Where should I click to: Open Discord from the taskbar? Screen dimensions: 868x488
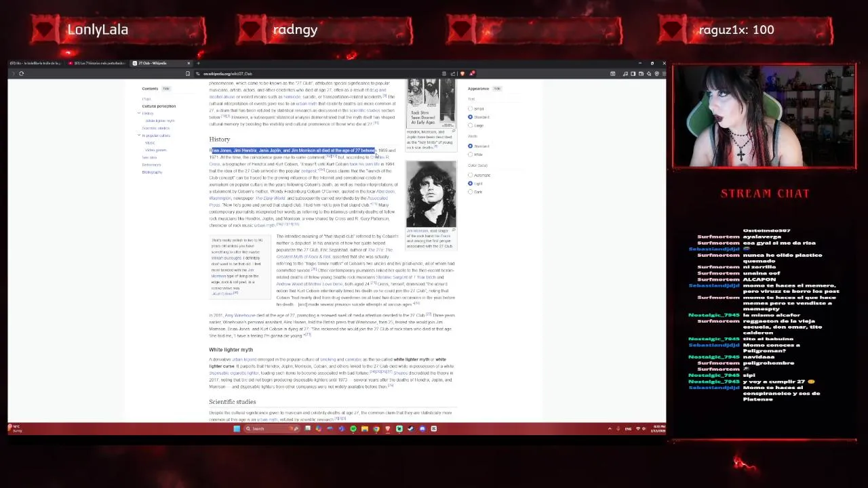[x=422, y=428]
